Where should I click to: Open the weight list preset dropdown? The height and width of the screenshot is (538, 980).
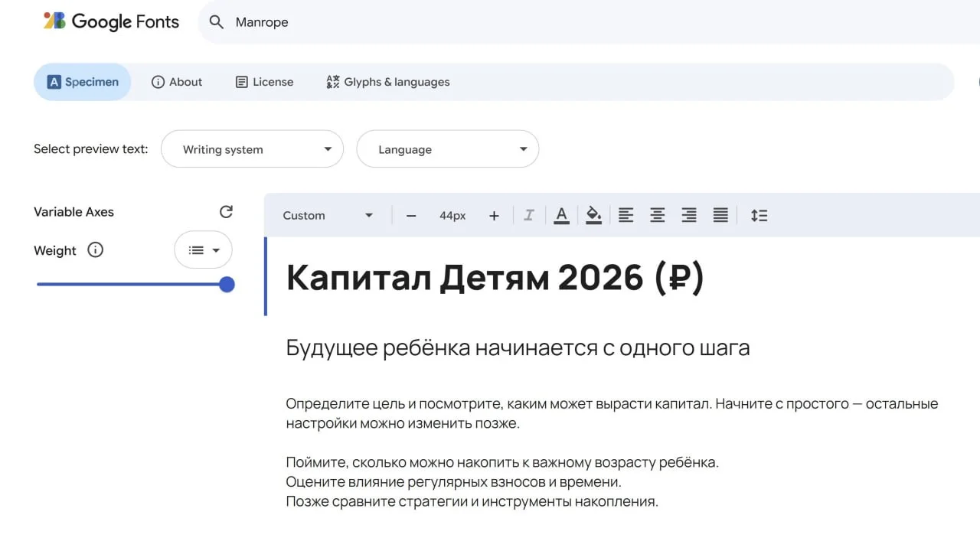pyautogui.click(x=204, y=250)
